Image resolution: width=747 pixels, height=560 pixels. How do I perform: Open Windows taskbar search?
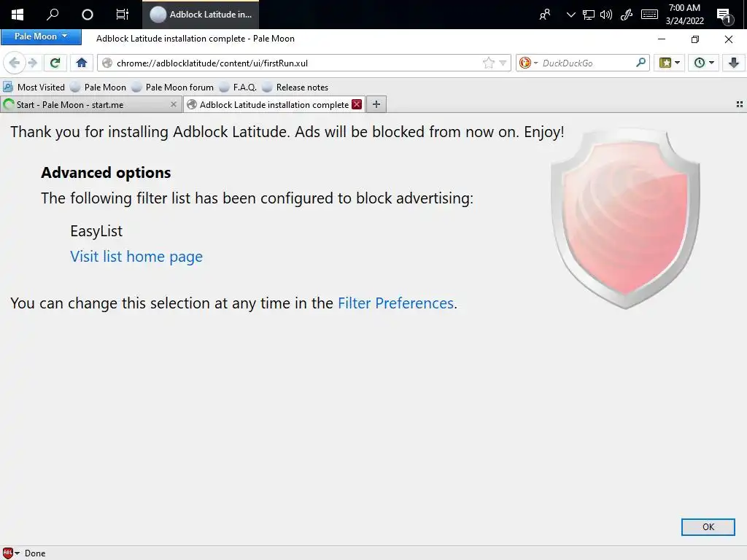tap(53, 15)
